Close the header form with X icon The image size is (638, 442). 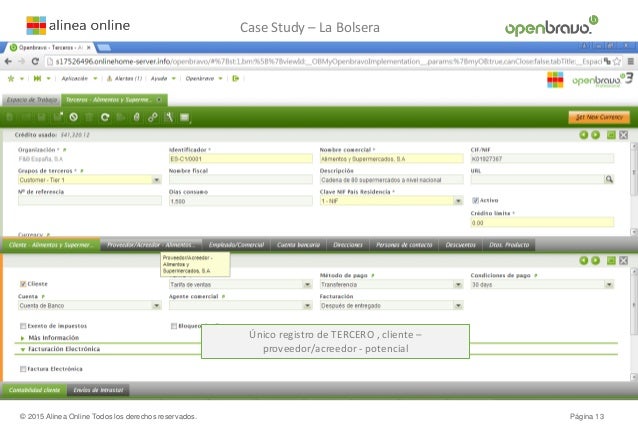pos(623,135)
